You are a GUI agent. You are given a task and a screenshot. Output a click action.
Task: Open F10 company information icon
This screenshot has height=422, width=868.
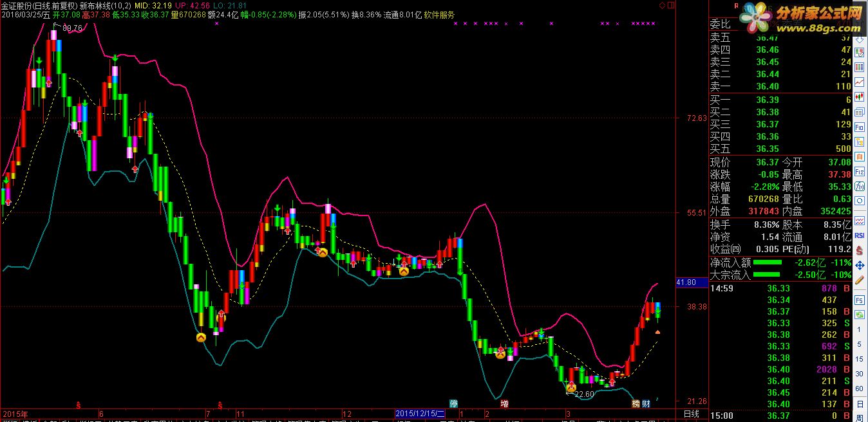click(859, 127)
